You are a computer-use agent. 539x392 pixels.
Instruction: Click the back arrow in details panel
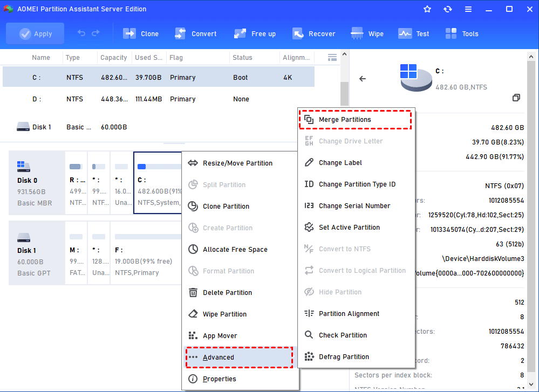pos(363,79)
